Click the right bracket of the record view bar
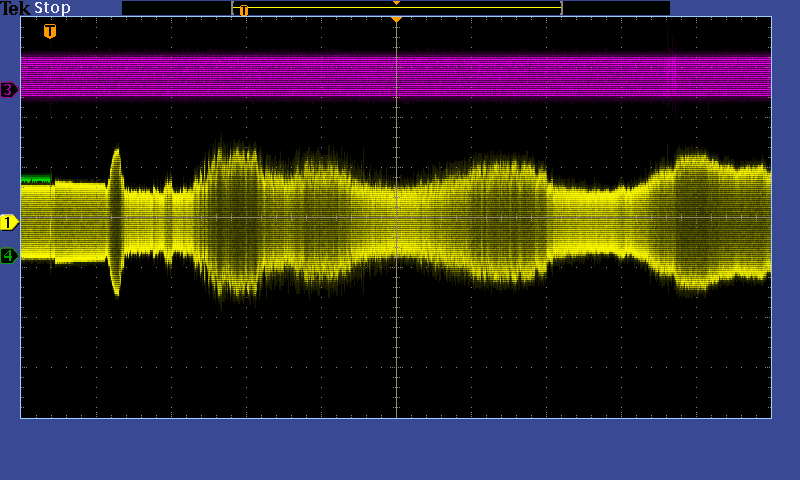This screenshot has height=480, width=800. [x=561, y=8]
